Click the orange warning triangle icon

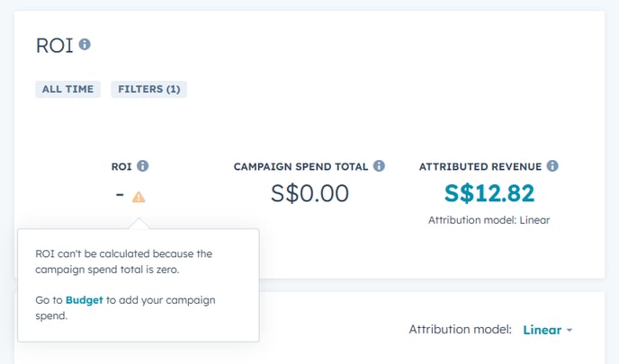139,197
